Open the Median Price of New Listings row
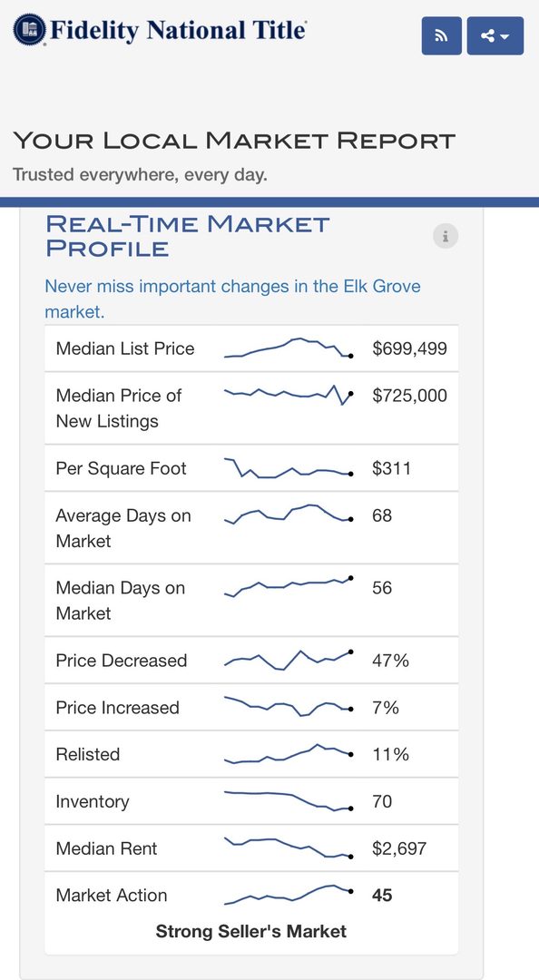The image size is (539, 980). click(x=251, y=408)
